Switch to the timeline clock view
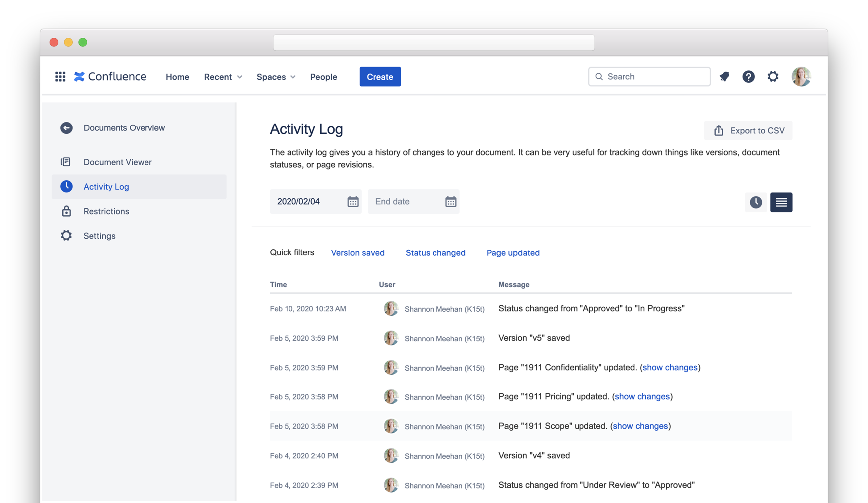This screenshot has width=868, height=503. tap(756, 202)
